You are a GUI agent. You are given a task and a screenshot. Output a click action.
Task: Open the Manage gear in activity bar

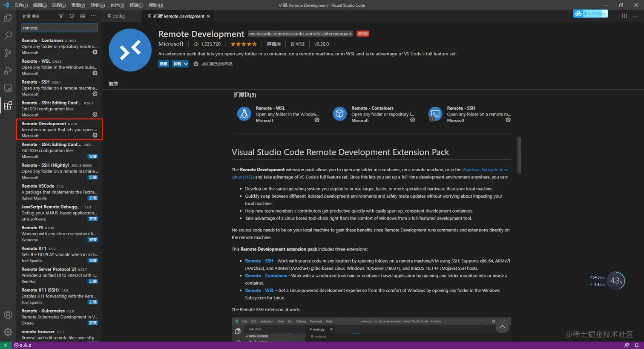[8, 332]
